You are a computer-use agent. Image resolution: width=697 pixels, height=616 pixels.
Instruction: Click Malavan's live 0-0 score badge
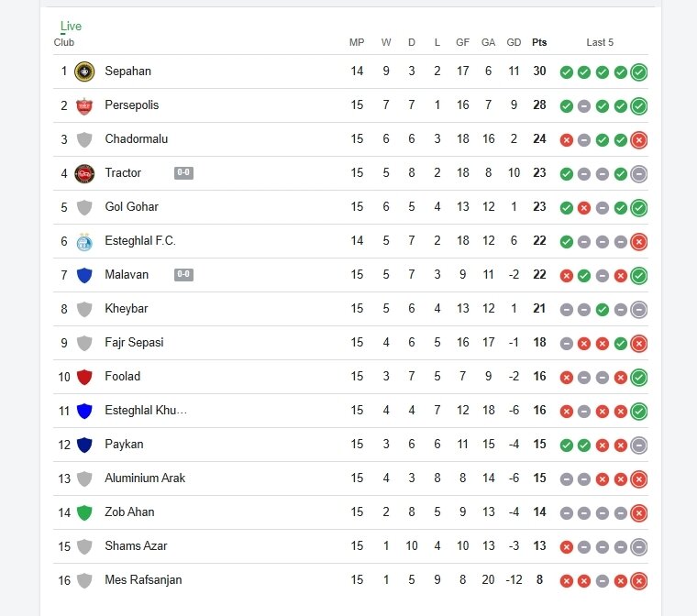(x=183, y=275)
